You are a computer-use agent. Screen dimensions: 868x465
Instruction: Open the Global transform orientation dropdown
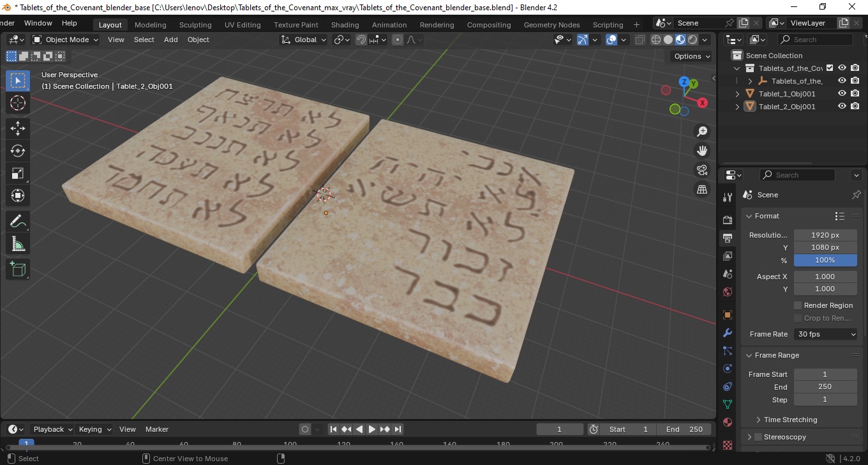[x=304, y=40]
